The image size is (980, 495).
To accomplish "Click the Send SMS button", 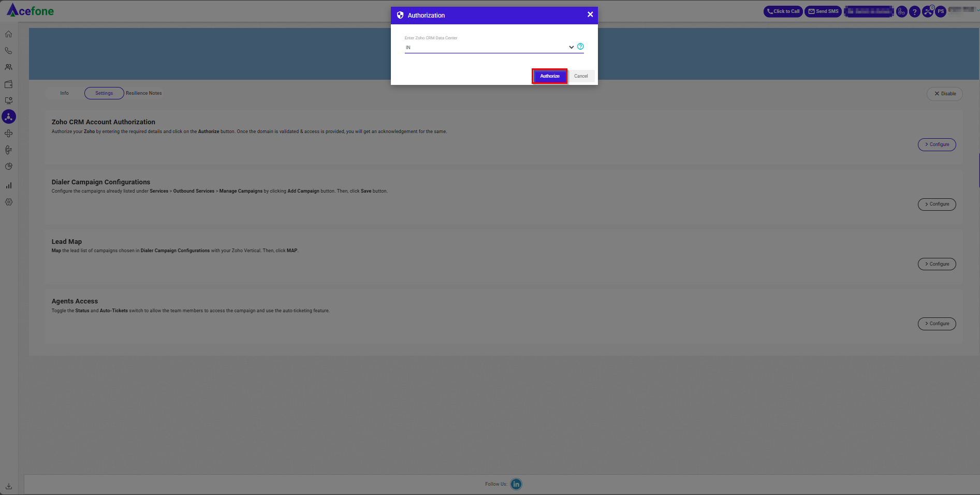I will pos(823,11).
